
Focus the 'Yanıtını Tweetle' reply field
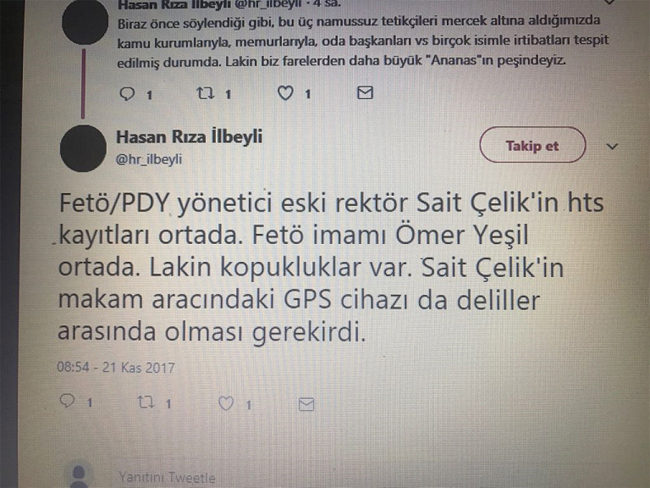pos(167,478)
